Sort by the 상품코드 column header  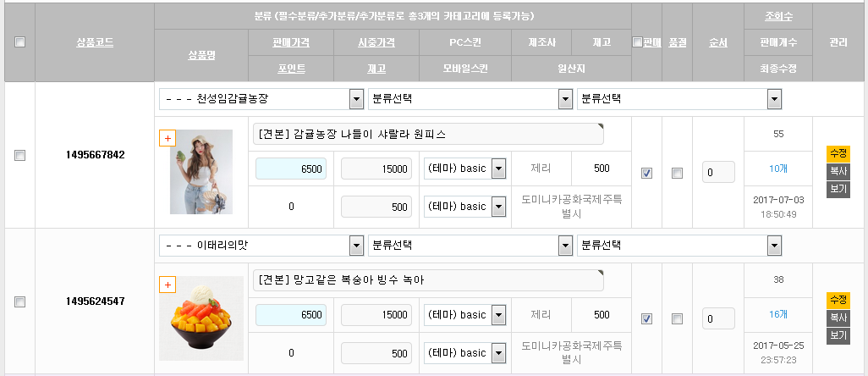pyautogui.click(x=94, y=41)
